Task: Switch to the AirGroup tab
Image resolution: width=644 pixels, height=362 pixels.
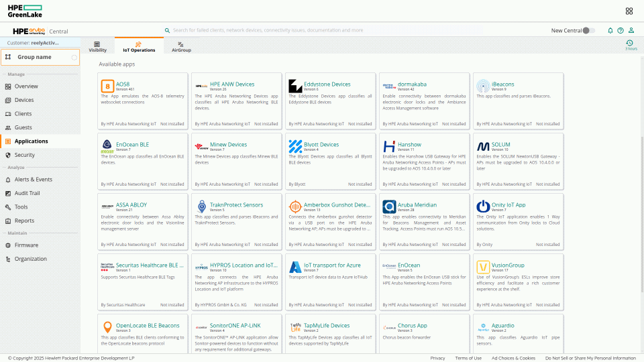Action: click(181, 46)
